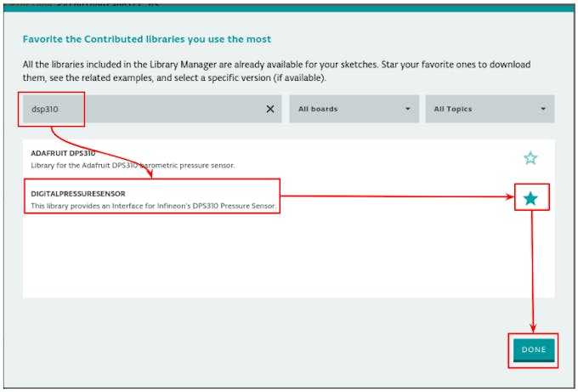Open the All boards dropdown
578x392 pixels.
click(353, 109)
